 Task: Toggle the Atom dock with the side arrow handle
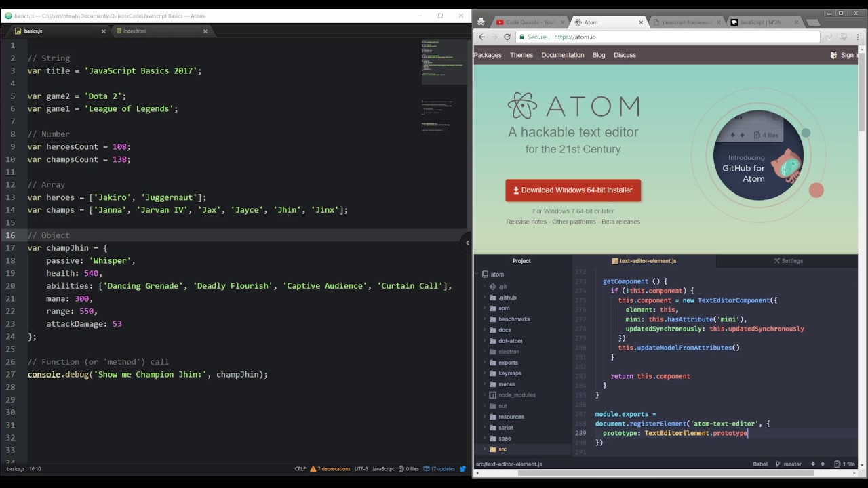(x=467, y=242)
